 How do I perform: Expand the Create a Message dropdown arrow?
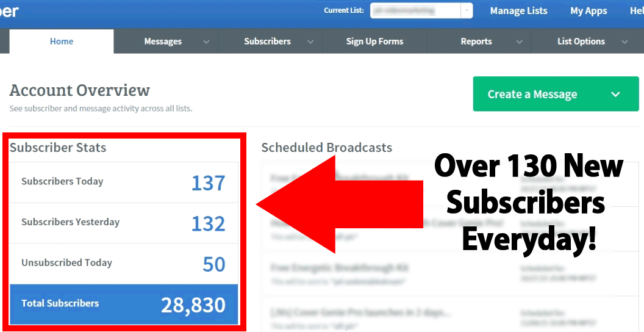point(615,95)
